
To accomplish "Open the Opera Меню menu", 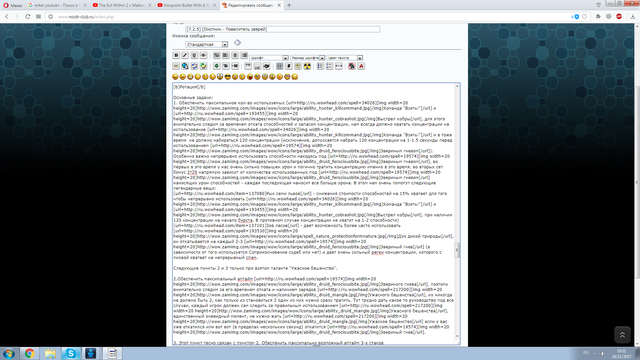I will tap(12, 5).
